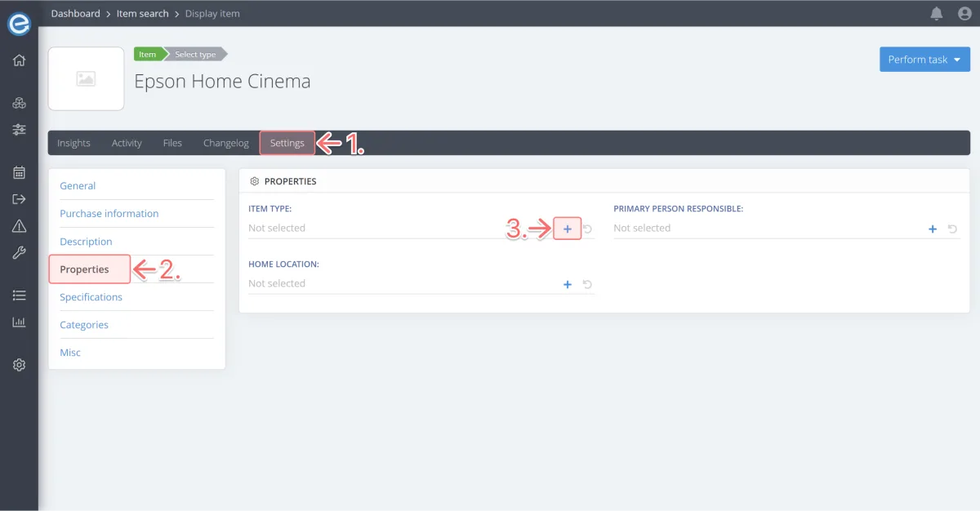Click the plus icon for Item Type
Image resolution: width=980 pixels, height=511 pixels.
coord(568,229)
